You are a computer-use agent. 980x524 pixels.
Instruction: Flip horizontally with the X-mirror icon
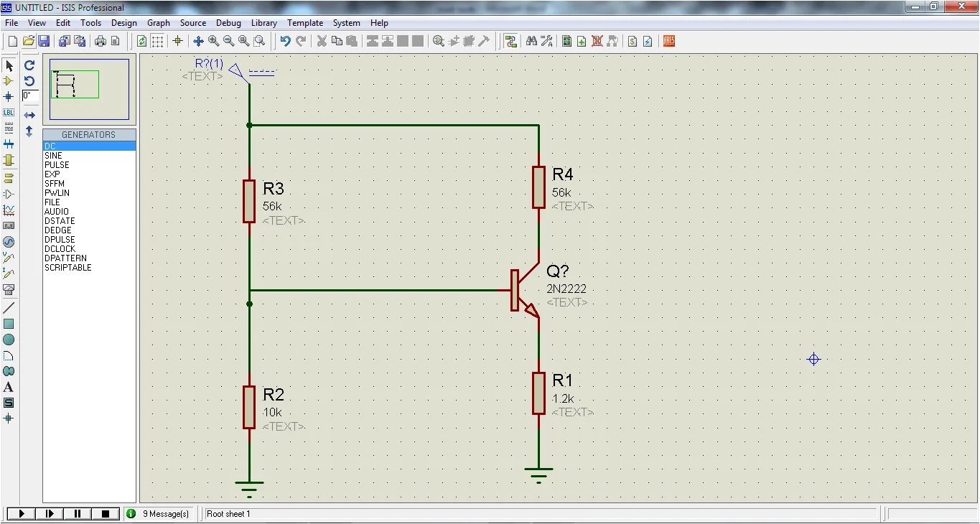pyautogui.click(x=29, y=115)
